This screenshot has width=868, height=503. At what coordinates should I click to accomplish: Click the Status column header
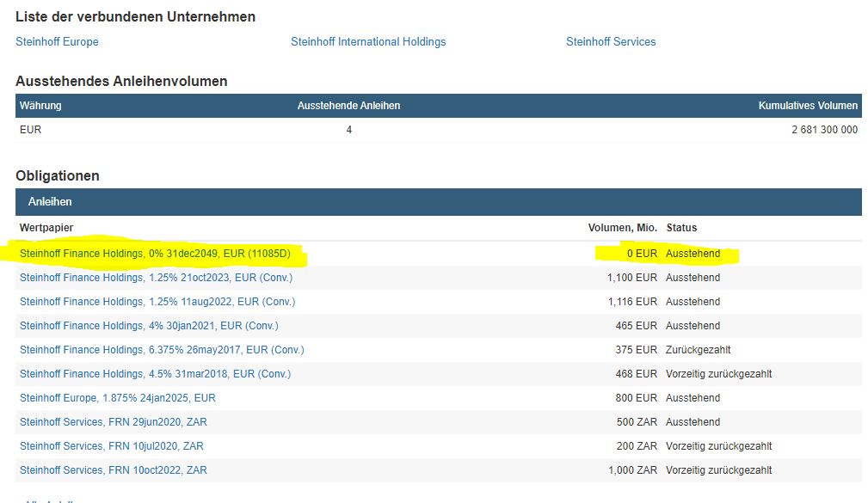tap(681, 228)
